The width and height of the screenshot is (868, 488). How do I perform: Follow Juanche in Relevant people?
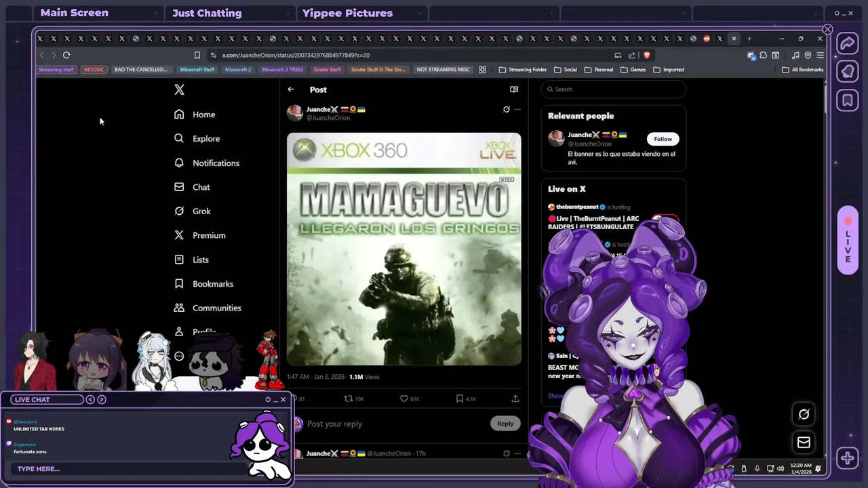(663, 139)
